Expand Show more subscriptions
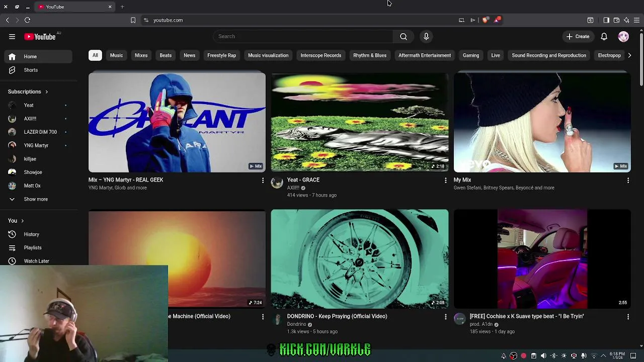 click(36, 199)
